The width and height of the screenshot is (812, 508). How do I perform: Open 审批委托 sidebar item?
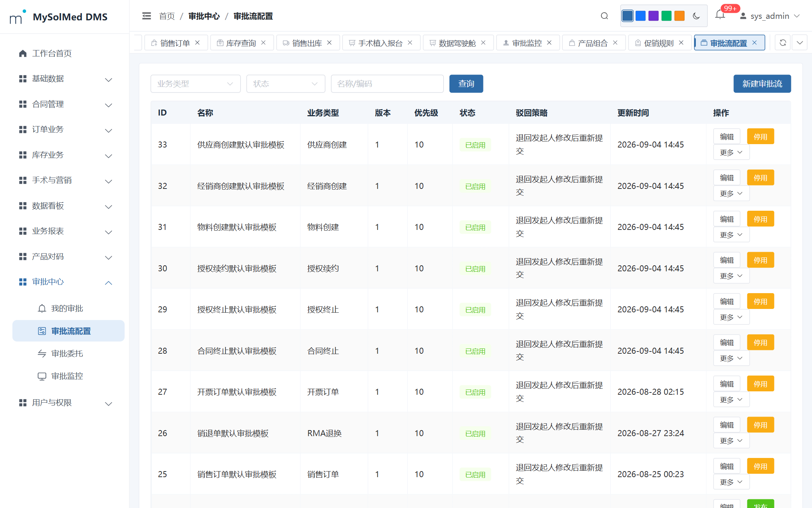coord(68,354)
